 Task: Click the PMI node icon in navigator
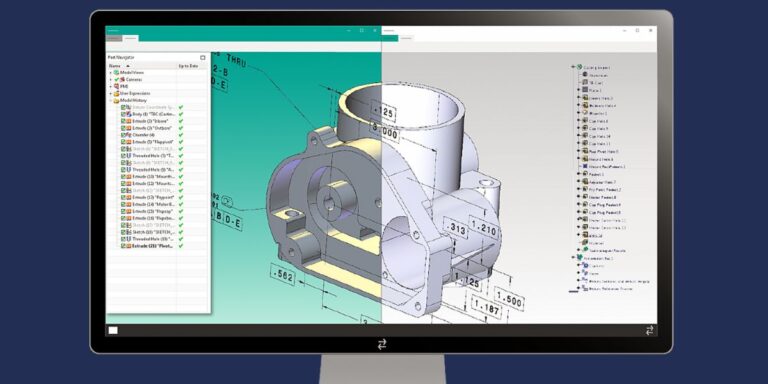[117, 86]
